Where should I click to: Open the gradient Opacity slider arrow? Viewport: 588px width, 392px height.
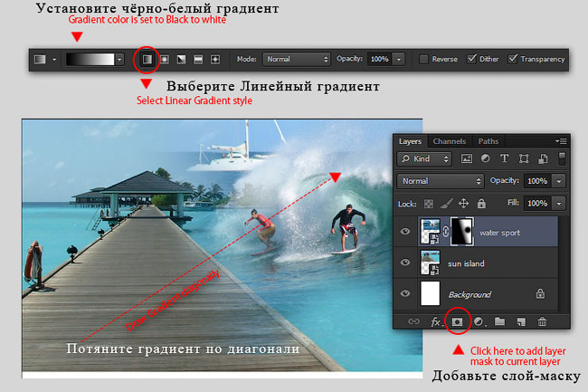click(x=399, y=59)
